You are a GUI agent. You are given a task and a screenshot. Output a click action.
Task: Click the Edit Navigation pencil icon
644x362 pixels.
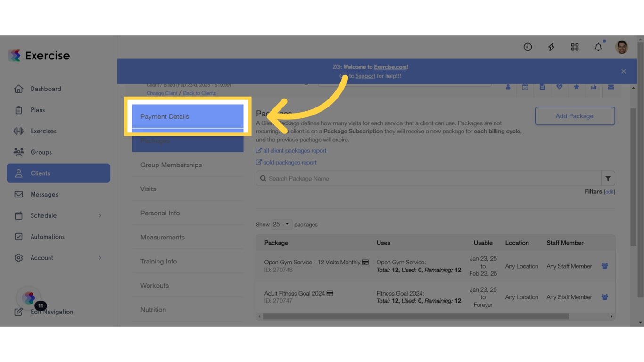pyautogui.click(x=18, y=312)
